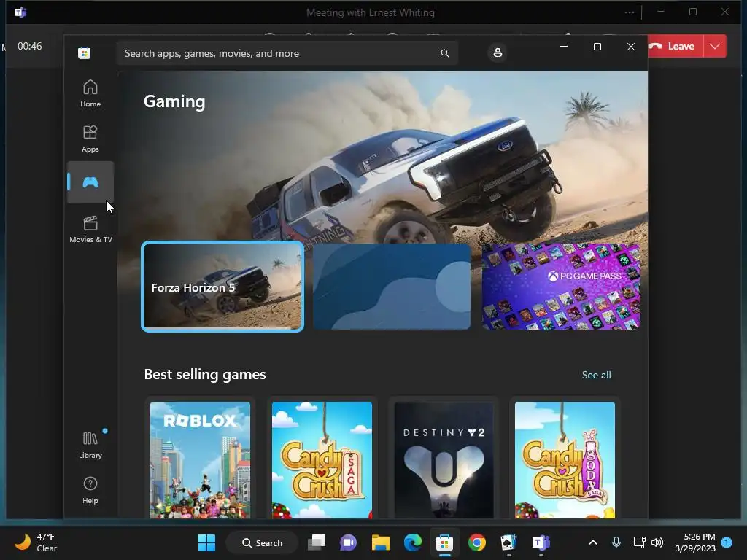
Task: Open the notification badge in taskbar corner
Action: [727, 542]
